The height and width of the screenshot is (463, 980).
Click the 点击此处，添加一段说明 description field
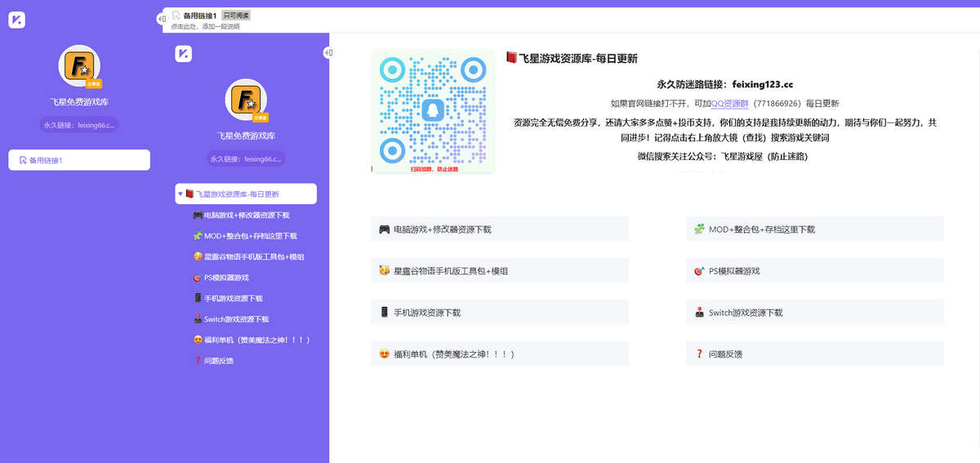[205, 26]
